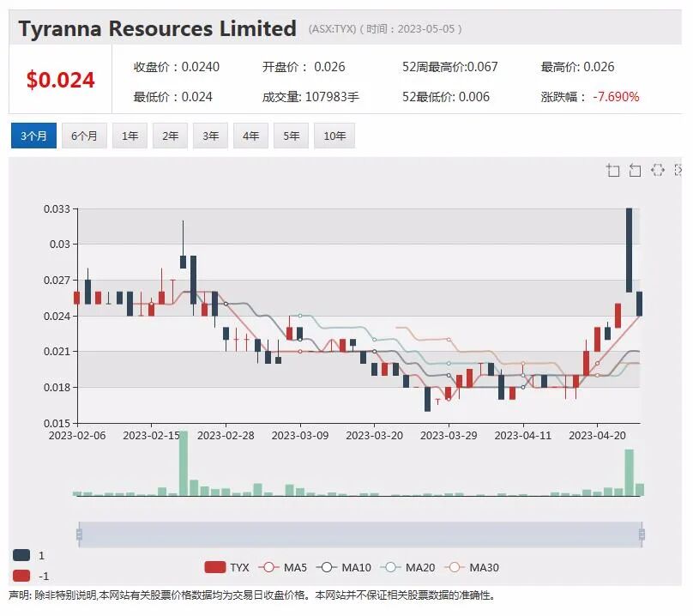The width and height of the screenshot is (693, 616).
Task: Toggle the MA30 line legend
Action: point(472,567)
